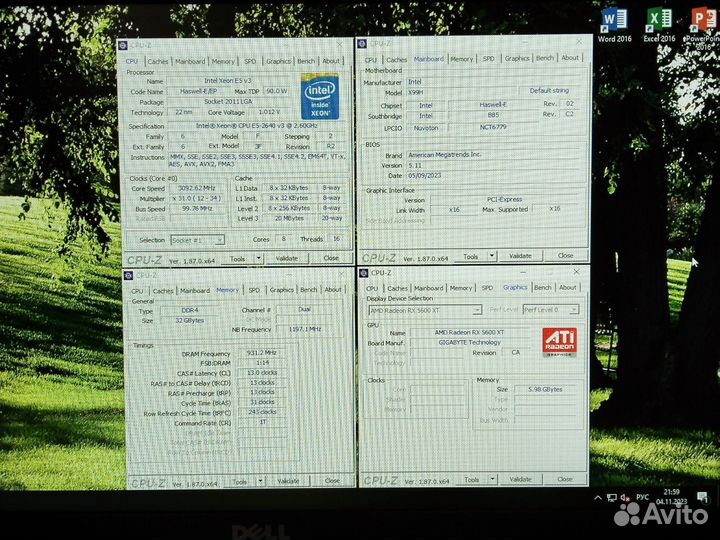Click Intel Xeon E5 v3 name field
The height and width of the screenshot is (540, 720).
228,81
